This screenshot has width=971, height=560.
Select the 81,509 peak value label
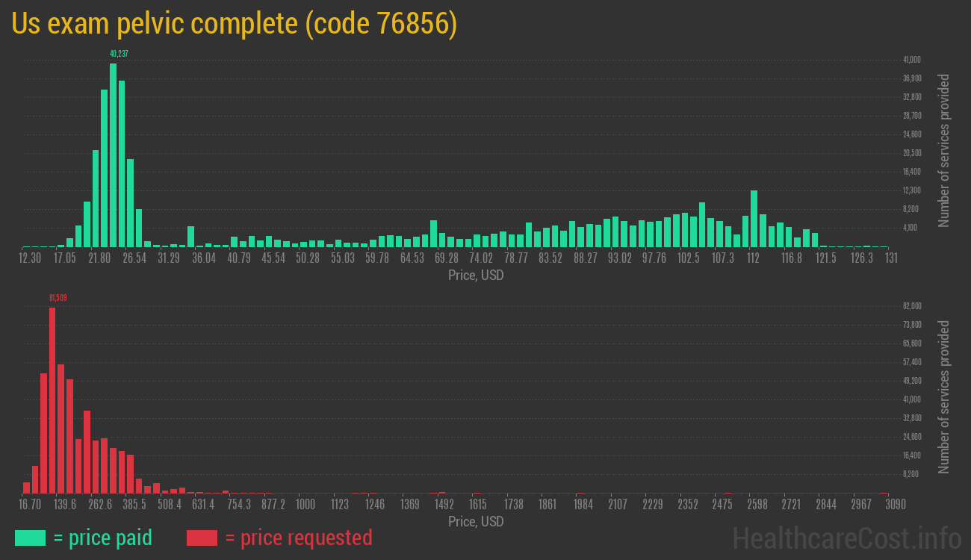(58, 298)
